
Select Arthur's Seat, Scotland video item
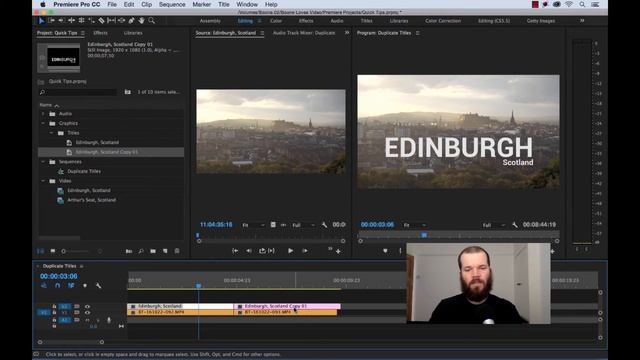91,200
